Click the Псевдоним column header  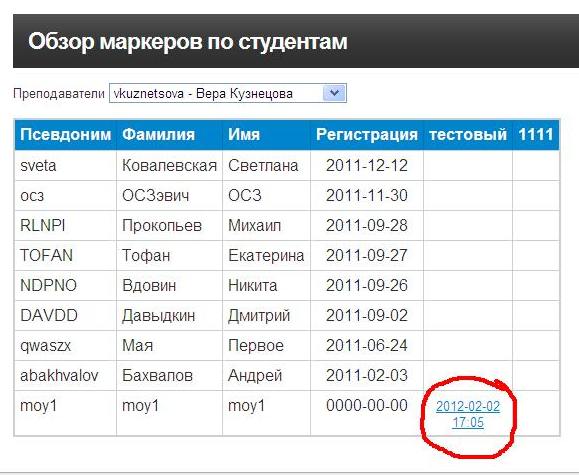click(65, 134)
